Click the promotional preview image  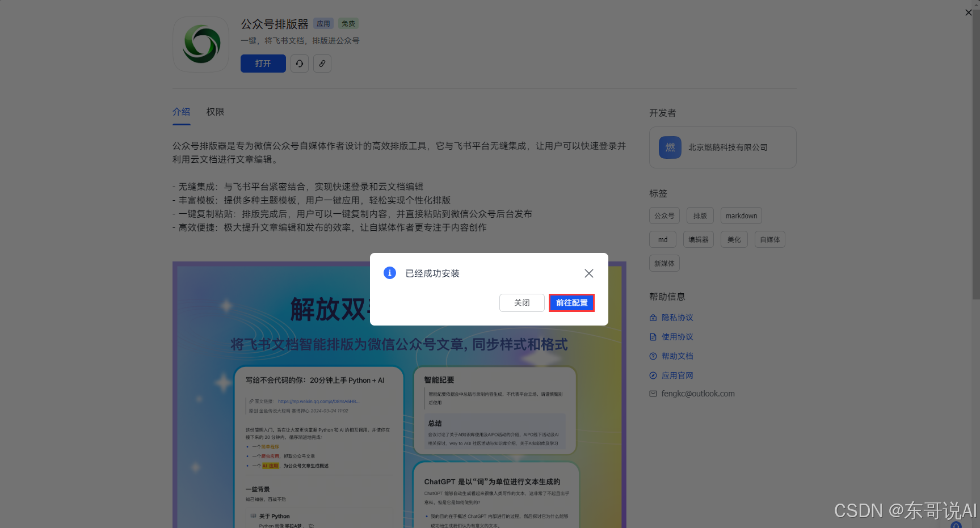click(x=399, y=395)
